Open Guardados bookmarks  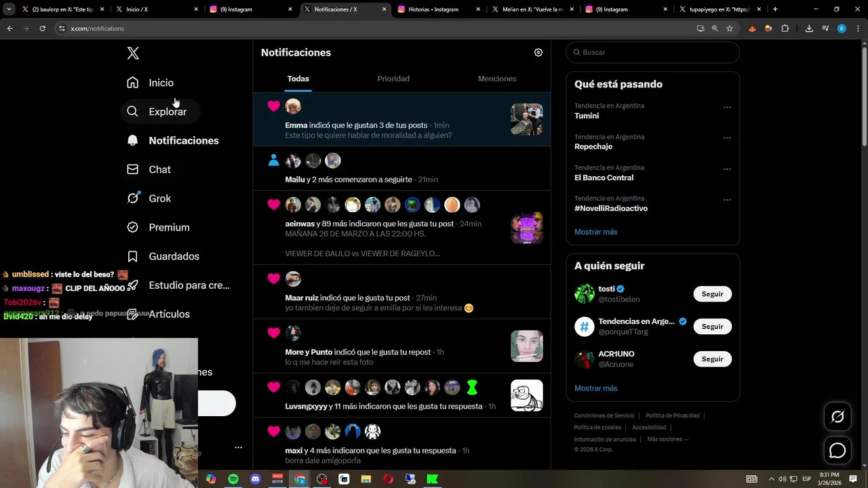pos(163,256)
